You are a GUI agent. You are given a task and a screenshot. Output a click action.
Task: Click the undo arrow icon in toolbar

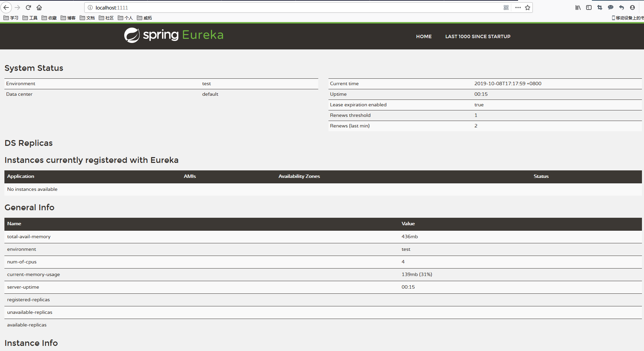622,7
